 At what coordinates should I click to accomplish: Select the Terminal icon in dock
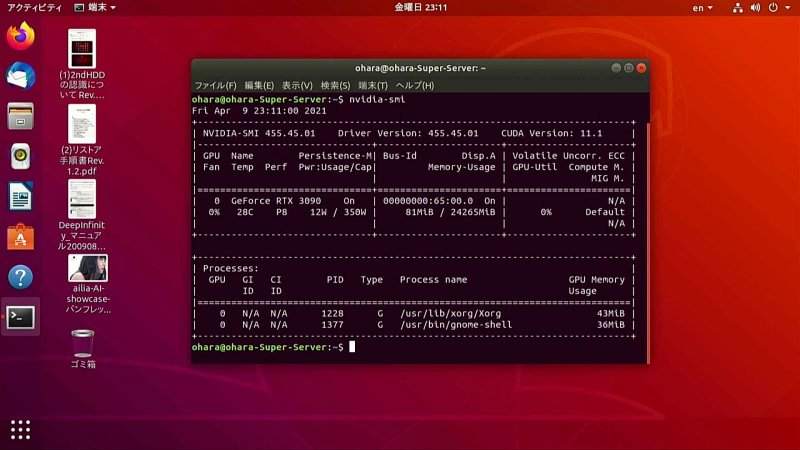pyautogui.click(x=20, y=317)
